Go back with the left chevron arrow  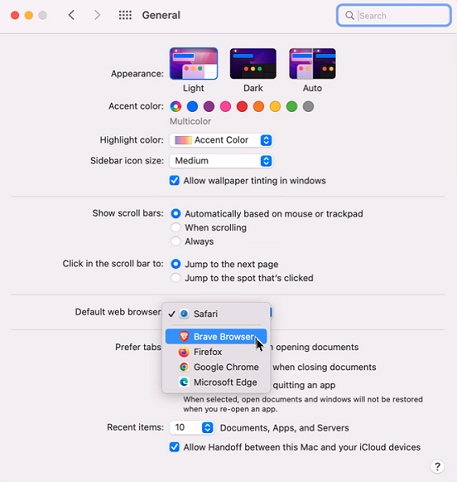(x=71, y=15)
